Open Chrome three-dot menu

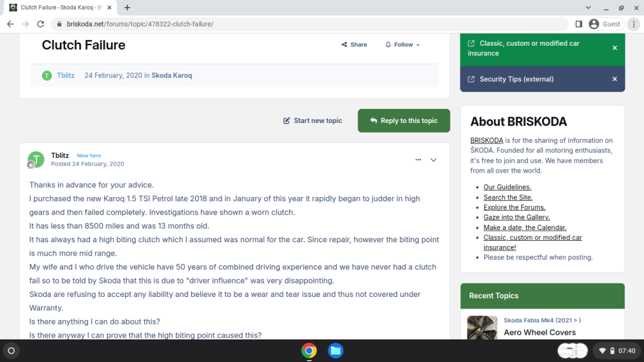[x=634, y=24]
